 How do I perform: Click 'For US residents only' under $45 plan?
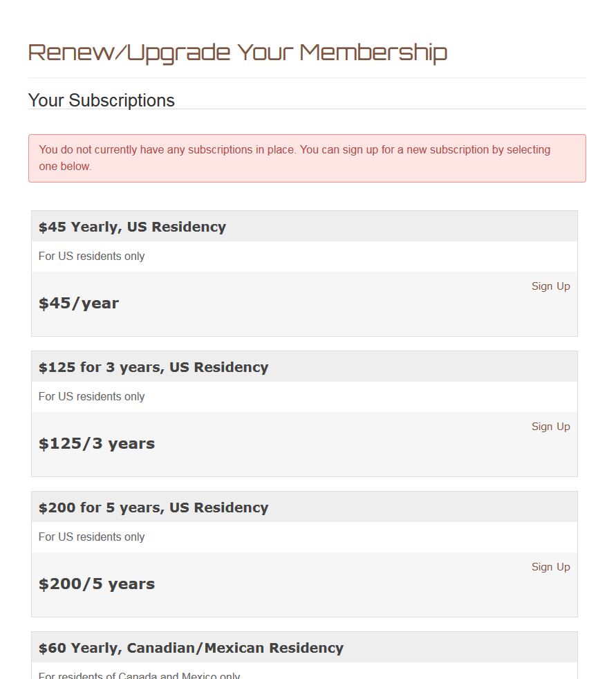coord(91,257)
